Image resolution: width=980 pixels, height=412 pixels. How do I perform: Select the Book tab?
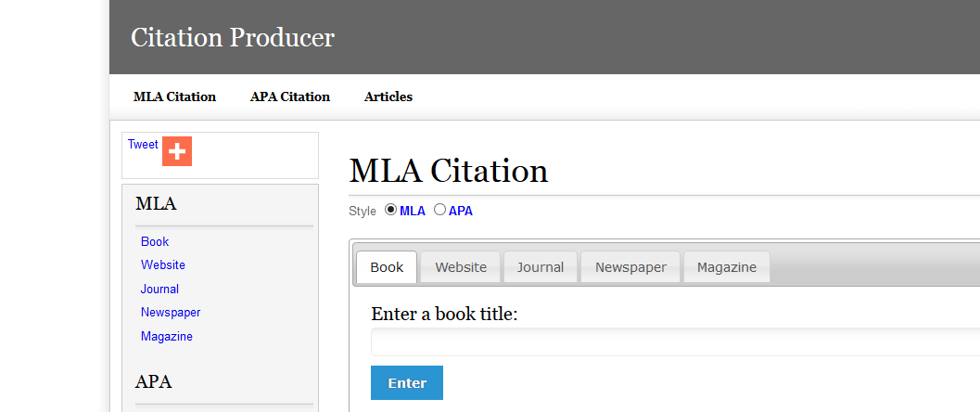(387, 267)
